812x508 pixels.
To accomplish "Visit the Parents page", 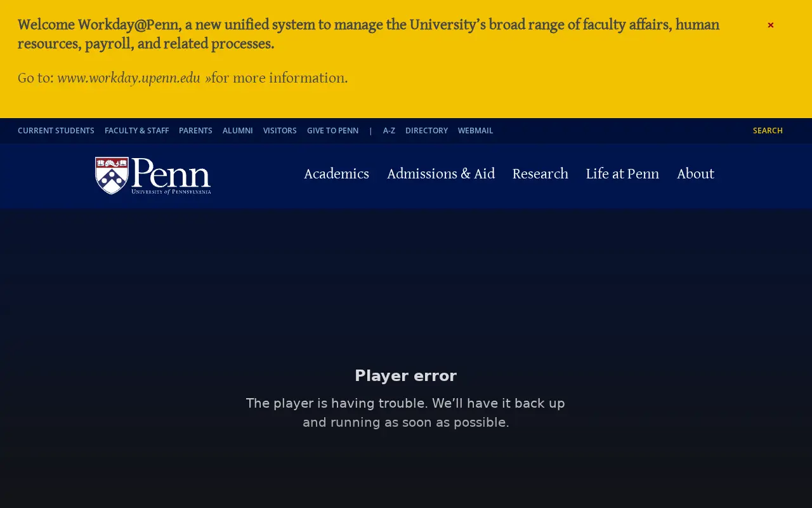I will coord(195,131).
